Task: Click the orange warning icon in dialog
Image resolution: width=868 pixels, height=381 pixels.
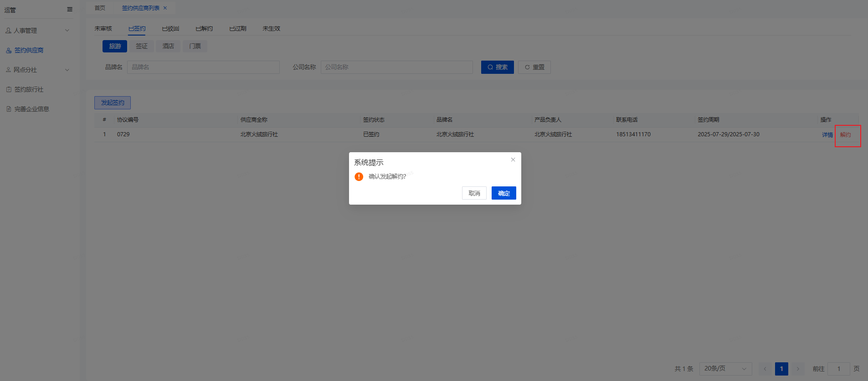Action: point(359,177)
